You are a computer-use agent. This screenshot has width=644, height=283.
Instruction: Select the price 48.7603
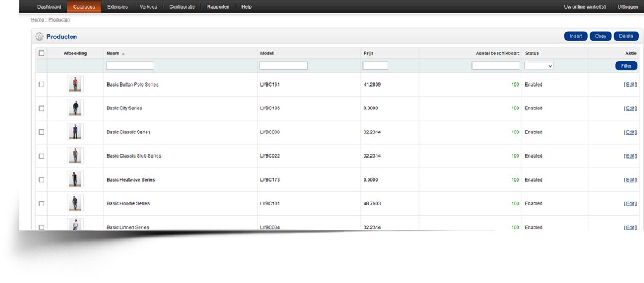pos(372,203)
